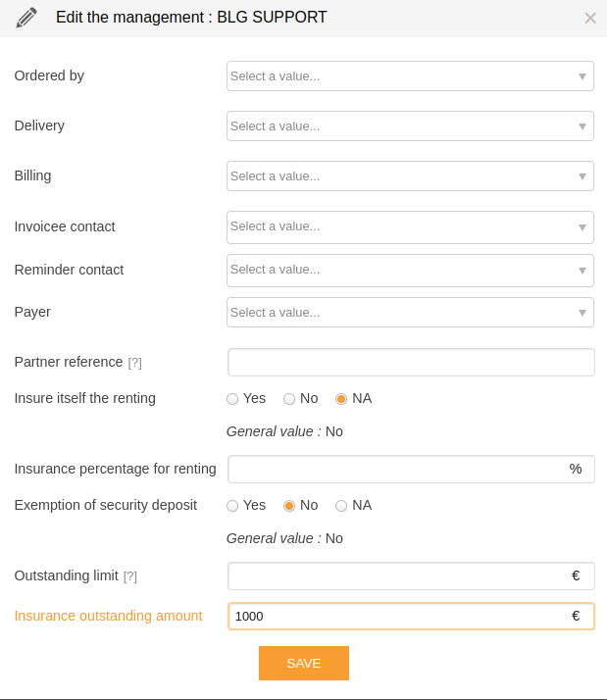Select Yes for Insure itself the renting
The width and height of the screenshot is (607, 700).
[232, 399]
